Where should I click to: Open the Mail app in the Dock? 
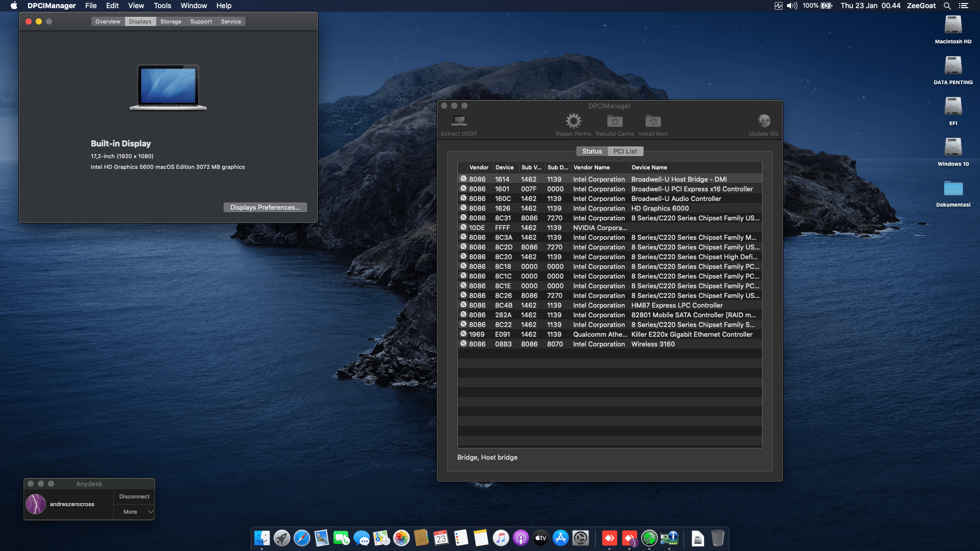(x=322, y=538)
